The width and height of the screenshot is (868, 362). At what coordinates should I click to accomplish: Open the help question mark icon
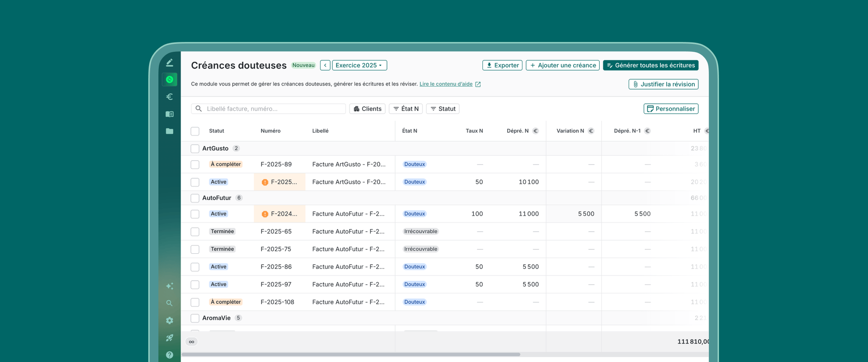169,355
